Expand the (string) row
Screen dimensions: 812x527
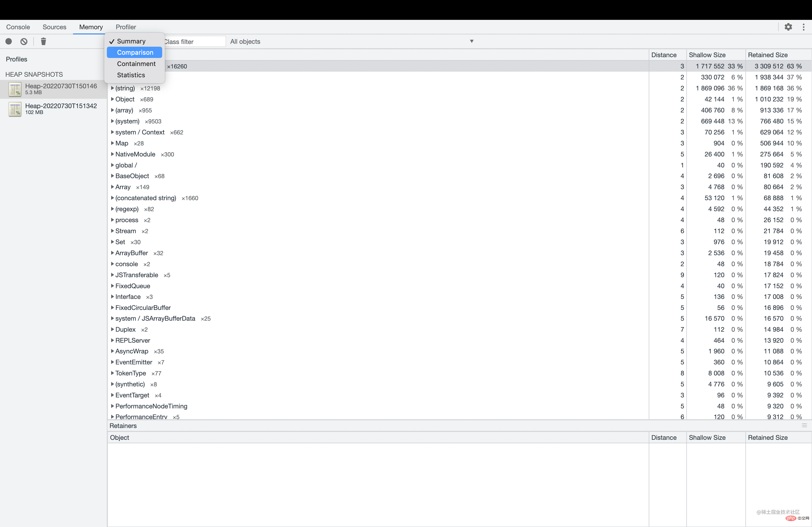(112, 88)
